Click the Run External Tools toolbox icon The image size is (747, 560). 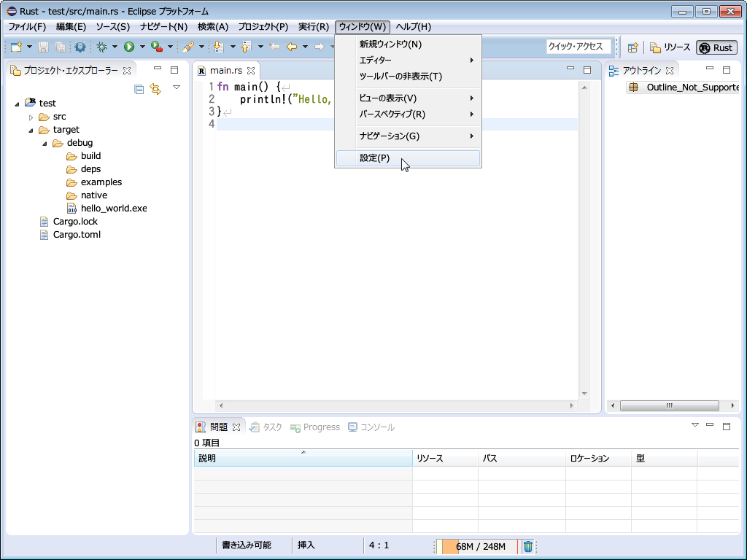[x=156, y=47]
